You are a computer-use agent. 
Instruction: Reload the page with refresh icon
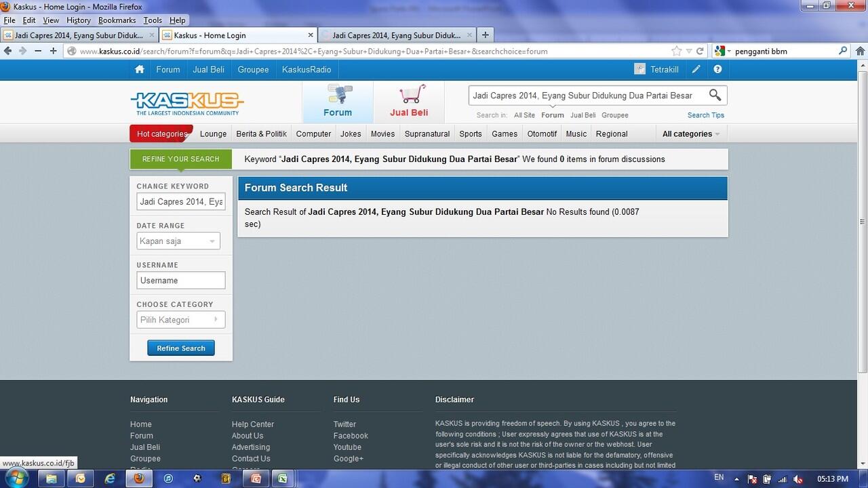click(701, 51)
